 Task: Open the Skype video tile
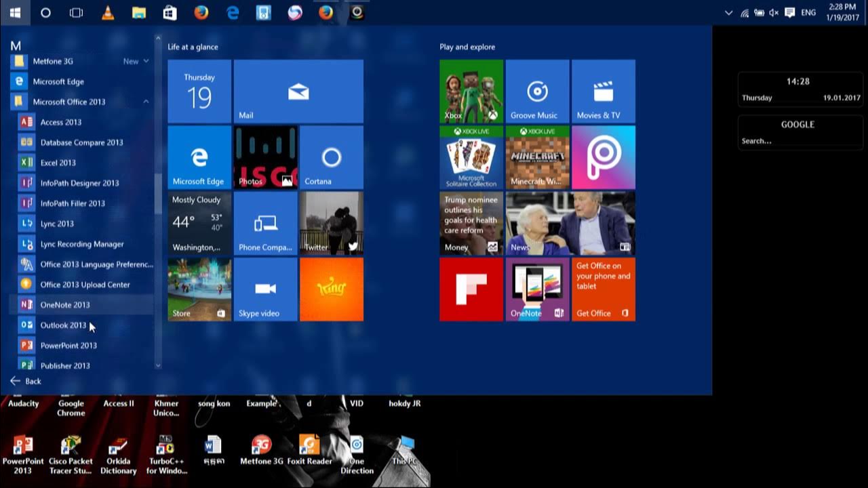[265, 289]
